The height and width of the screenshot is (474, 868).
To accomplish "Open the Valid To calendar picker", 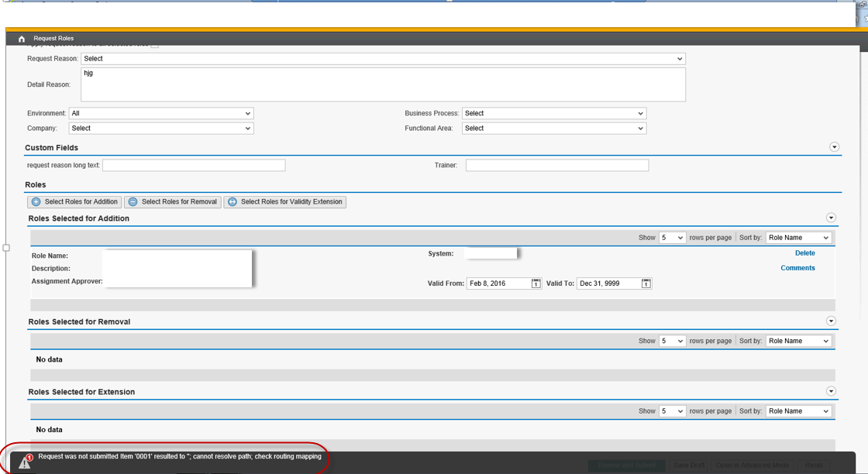I will point(646,283).
